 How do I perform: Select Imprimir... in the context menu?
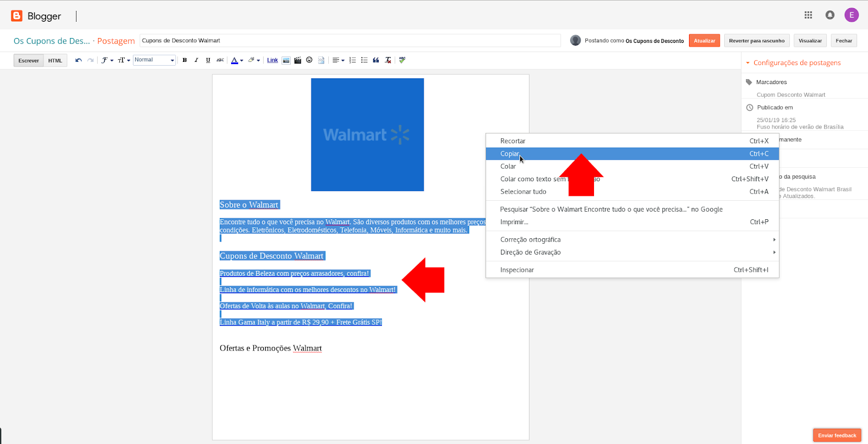click(632, 222)
